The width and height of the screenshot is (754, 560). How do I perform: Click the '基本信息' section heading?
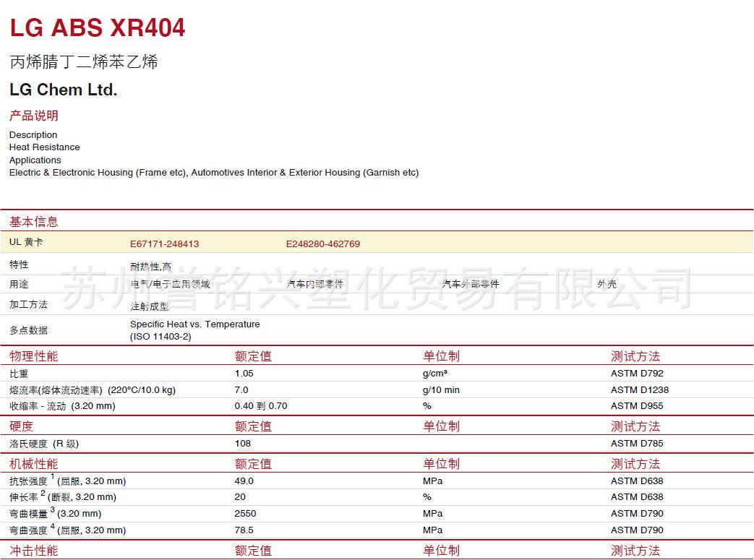click(x=34, y=222)
